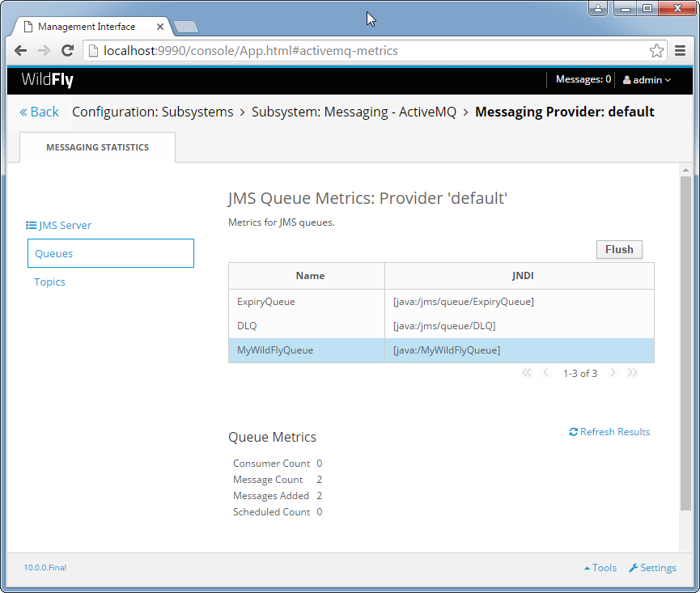
Task: Click the vertical scrollbar thumb
Action: click(x=685, y=344)
